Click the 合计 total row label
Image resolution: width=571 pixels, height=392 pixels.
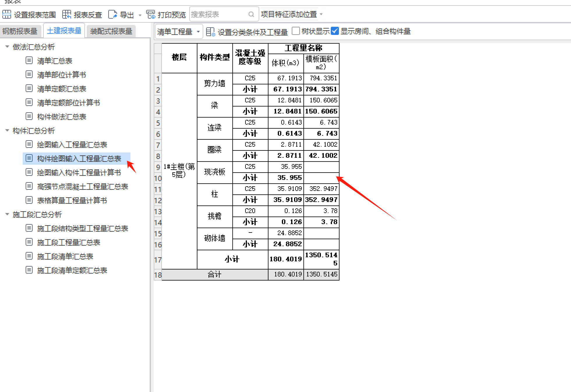tap(215, 274)
